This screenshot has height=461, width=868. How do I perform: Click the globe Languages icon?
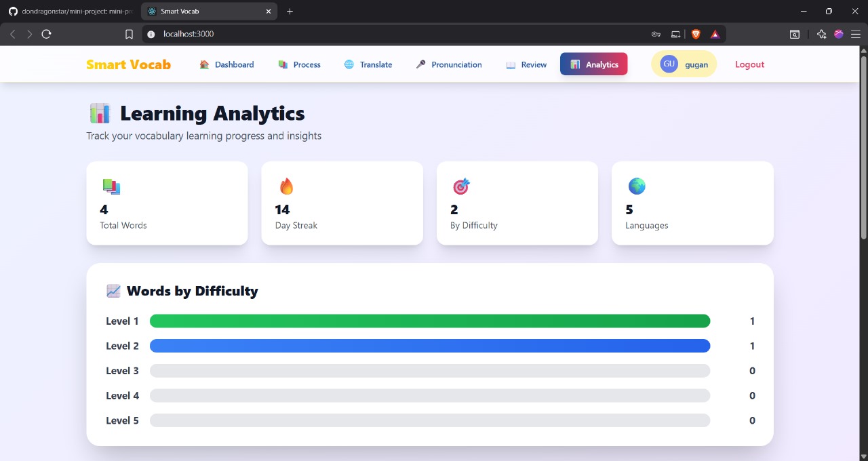(637, 186)
